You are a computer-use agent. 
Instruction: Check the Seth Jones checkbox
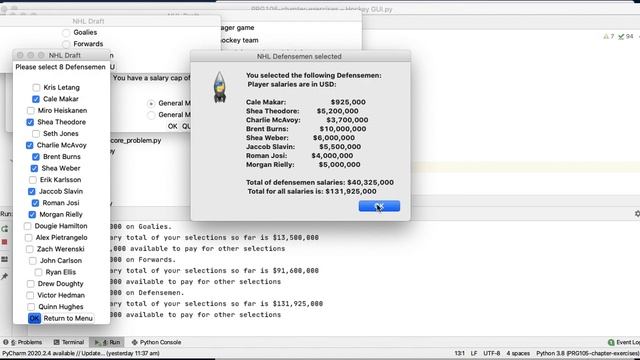(x=36, y=133)
